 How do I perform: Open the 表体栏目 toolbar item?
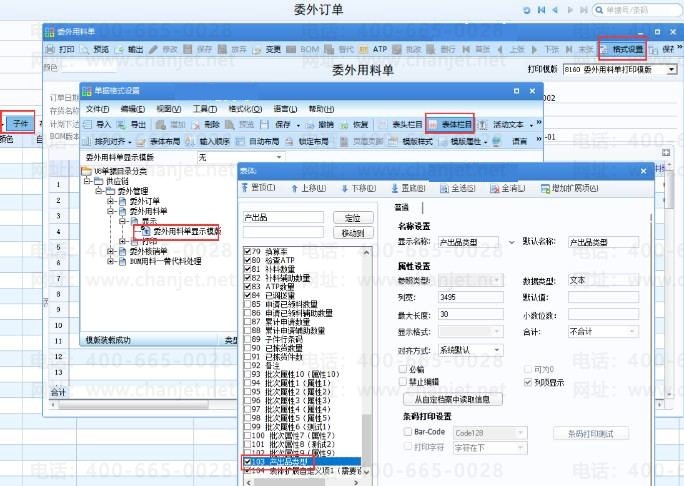coord(451,125)
